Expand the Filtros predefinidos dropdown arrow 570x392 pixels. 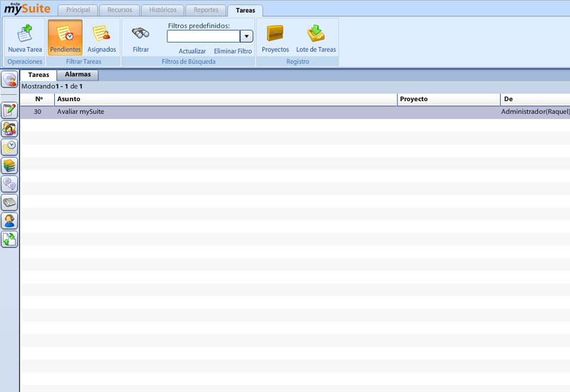tap(247, 36)
